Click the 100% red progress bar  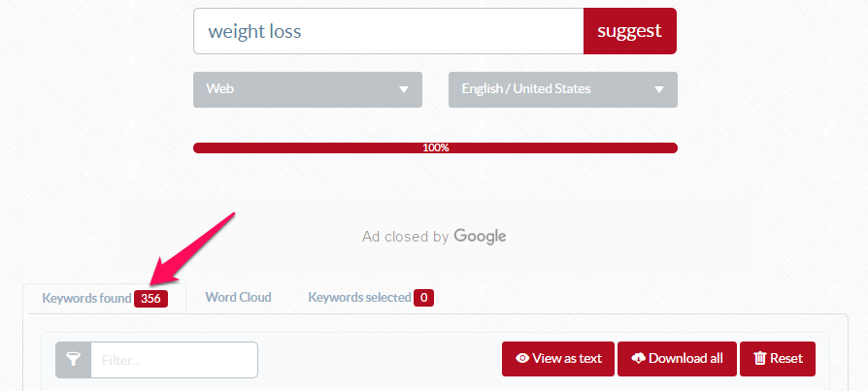pos(435,147)
